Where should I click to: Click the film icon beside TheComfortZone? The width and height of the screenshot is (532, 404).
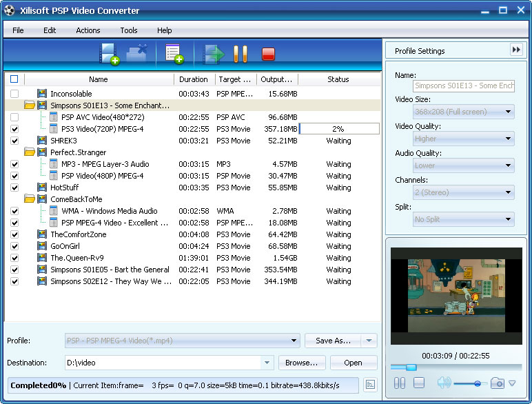[x=42, y=234]
